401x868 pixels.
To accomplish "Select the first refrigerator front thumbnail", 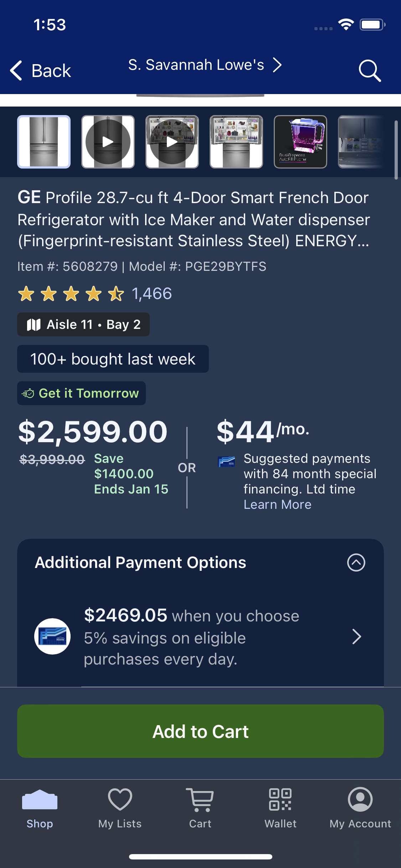I will pos(44,142).
